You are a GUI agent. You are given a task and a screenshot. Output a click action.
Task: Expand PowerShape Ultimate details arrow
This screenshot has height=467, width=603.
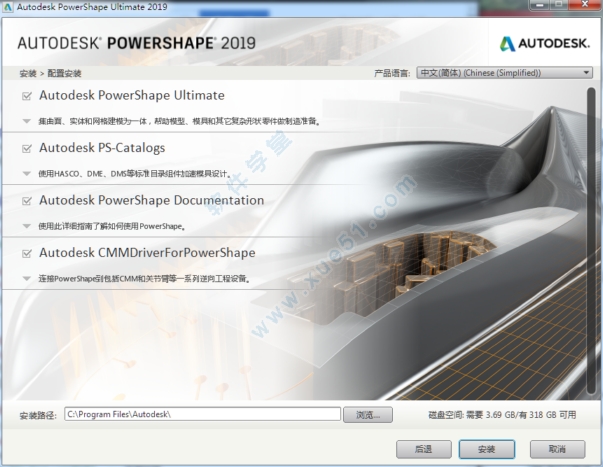coord(27,121)
